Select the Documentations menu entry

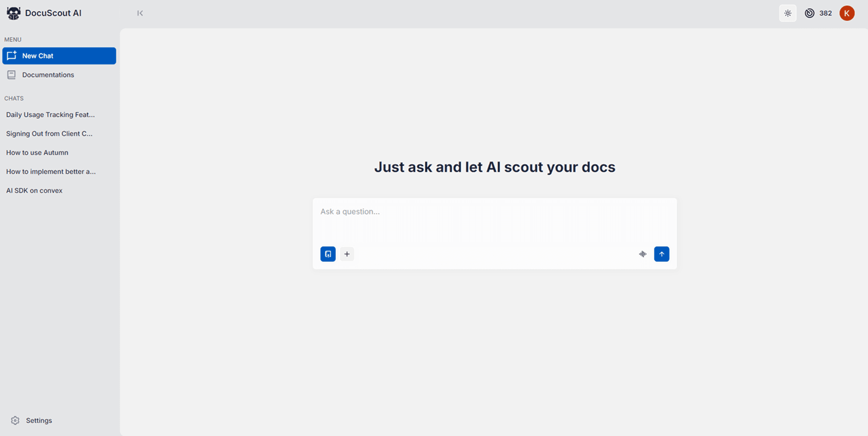(48, 74)
